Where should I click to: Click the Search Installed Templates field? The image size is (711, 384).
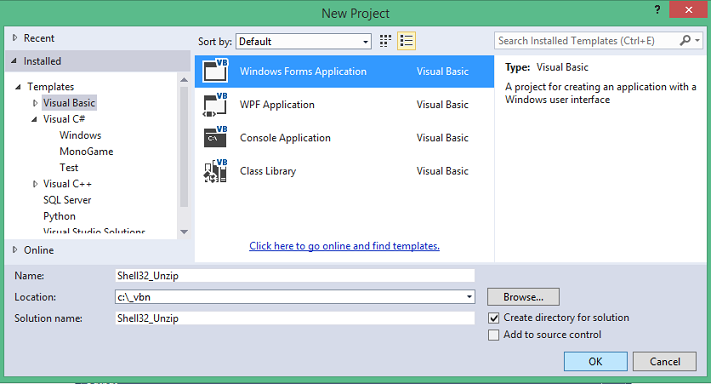[x=586, y=41]
